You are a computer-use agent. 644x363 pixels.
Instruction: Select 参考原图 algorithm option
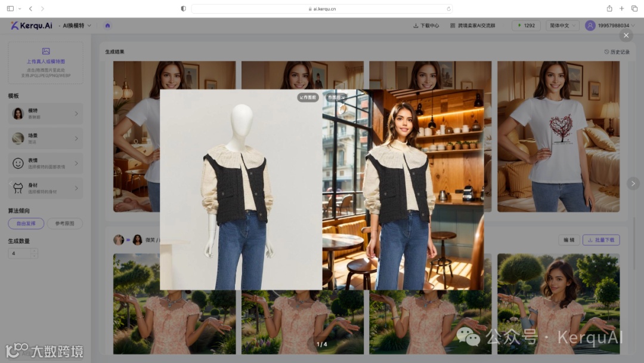click(65, 223)
